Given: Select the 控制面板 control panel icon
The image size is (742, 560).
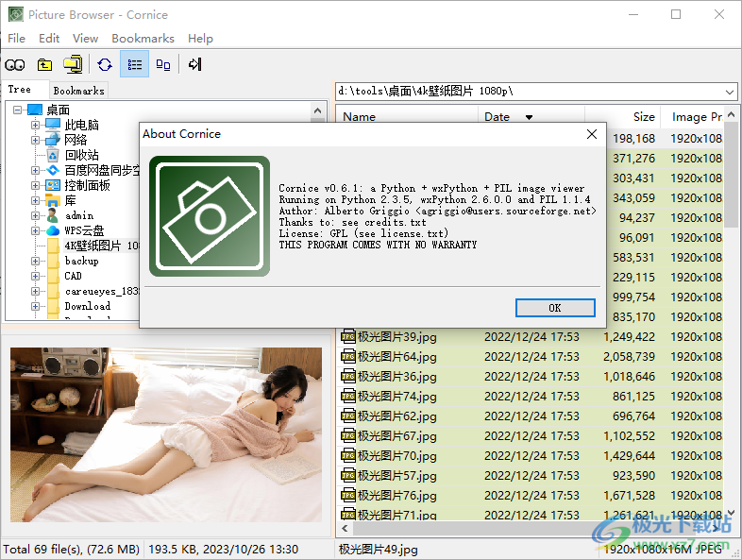Looking at the screenshot, I should 53,185.
